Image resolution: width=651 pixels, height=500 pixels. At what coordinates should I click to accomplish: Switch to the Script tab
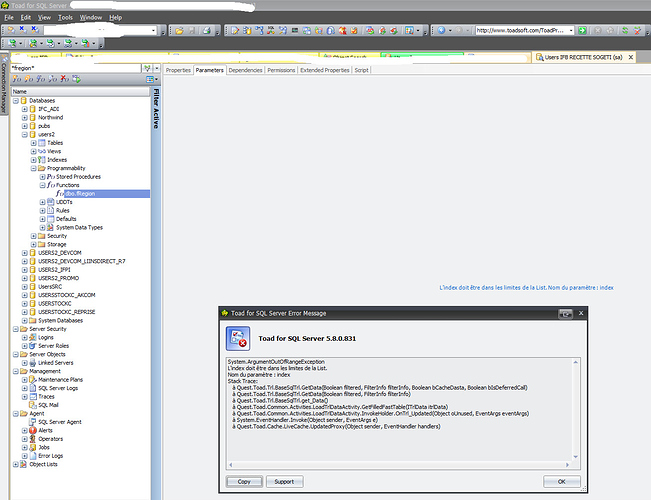point(361,70)
